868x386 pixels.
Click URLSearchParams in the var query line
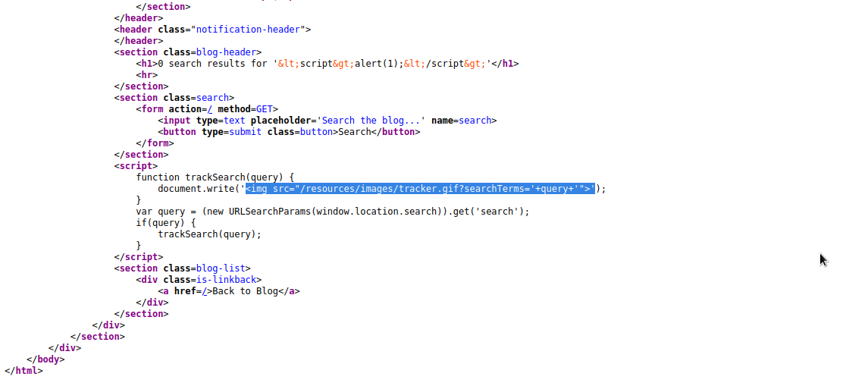coord(270,212)
